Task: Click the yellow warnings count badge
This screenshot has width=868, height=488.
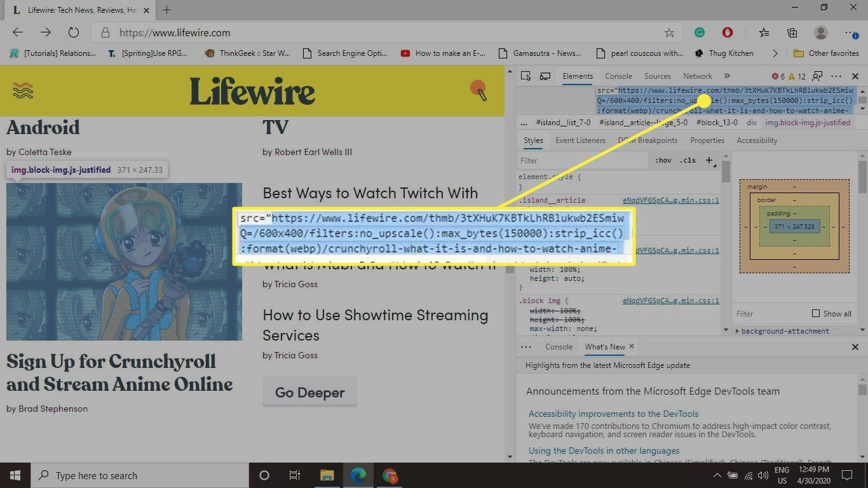Action: click(797, 76)
